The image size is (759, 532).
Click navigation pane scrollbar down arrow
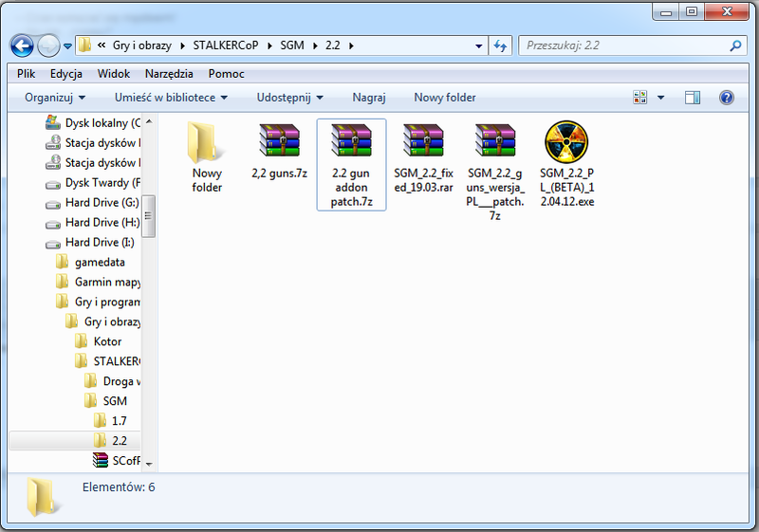(x=149, y=464)
